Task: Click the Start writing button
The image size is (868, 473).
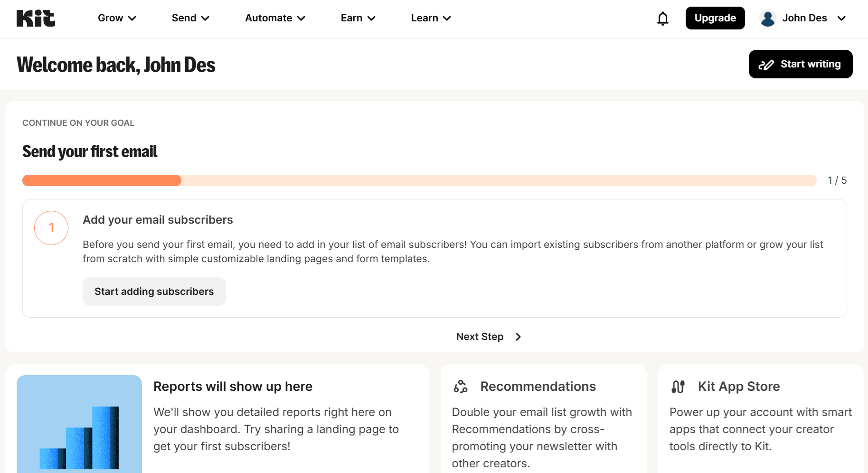Action: [x=801, y=64]
